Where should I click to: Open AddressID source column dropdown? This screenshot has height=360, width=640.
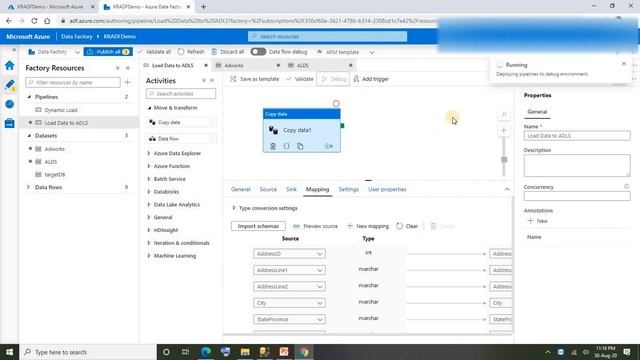point(289,254)
